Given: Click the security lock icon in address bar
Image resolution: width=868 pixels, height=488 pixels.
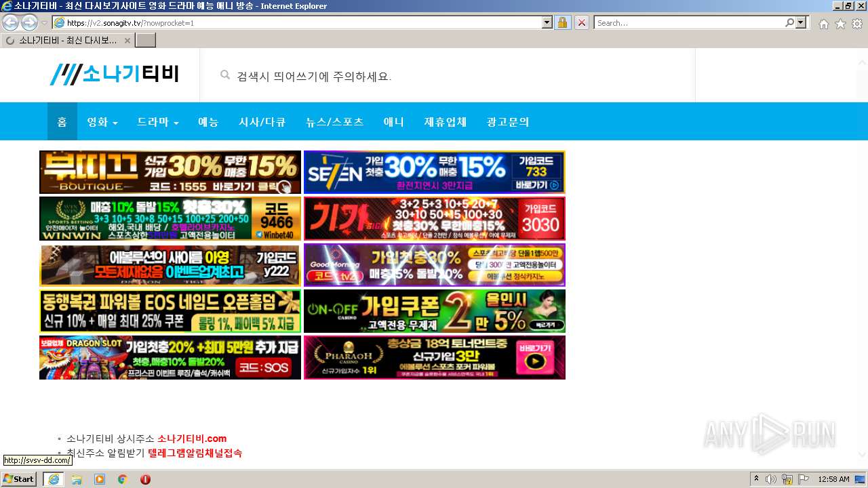Looking at the screenshot, I should (562, 22).
